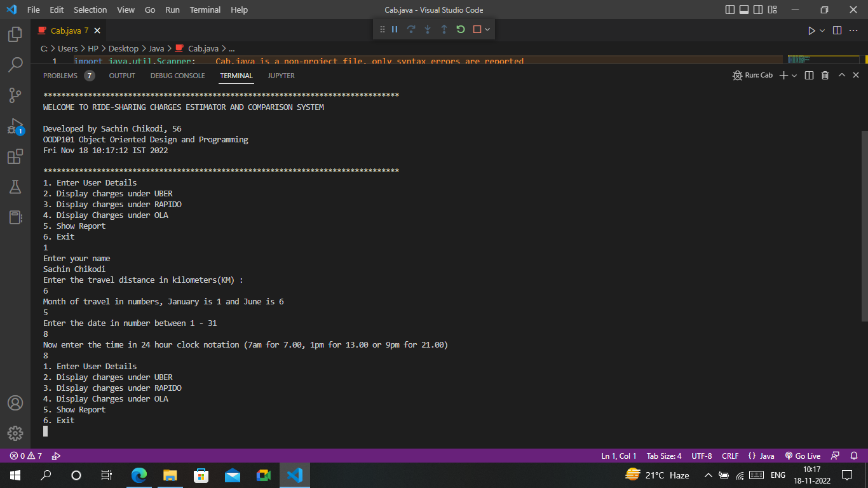Create a new terminal with plus icon
This screenshot has width=868, height=488.
783,75
